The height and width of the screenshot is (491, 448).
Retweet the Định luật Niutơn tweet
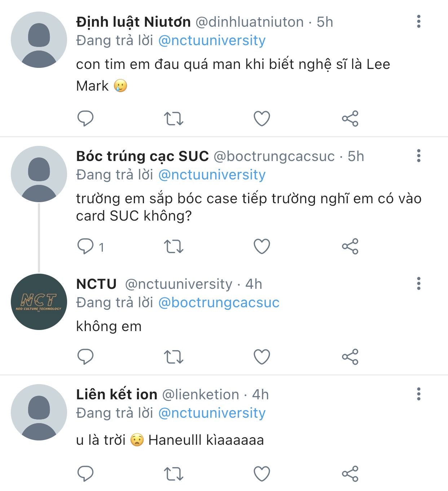pyautogui.click(x=174, y=118)
